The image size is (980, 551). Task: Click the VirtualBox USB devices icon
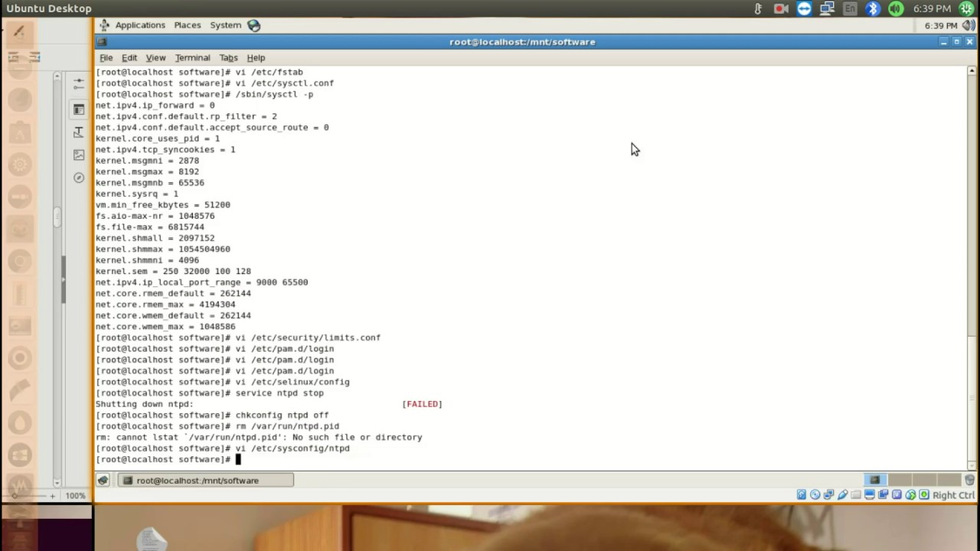coord(843,495)
